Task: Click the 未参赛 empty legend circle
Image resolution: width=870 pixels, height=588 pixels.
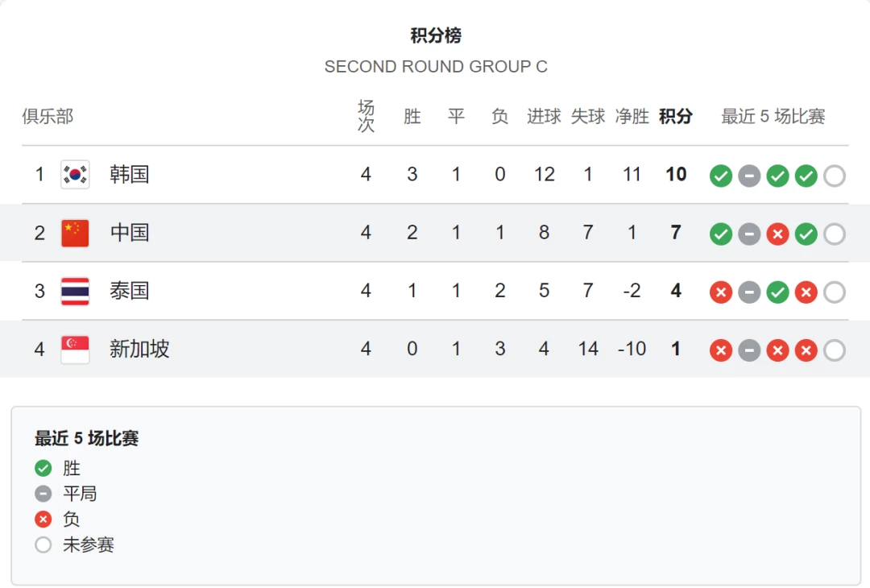Action: [x=43, y=545]
